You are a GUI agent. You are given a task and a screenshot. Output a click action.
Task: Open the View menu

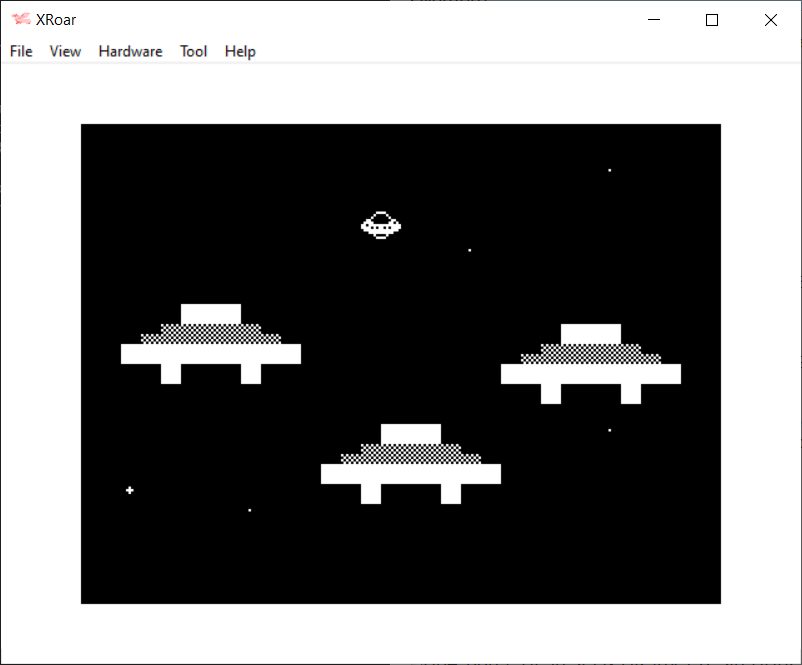65,51
